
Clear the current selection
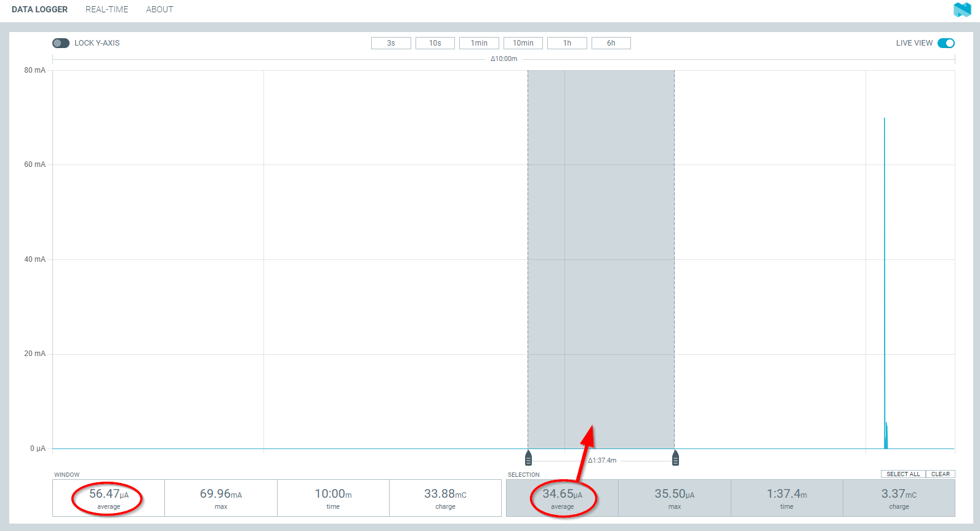pyautogui.click(x=940, y=474)
